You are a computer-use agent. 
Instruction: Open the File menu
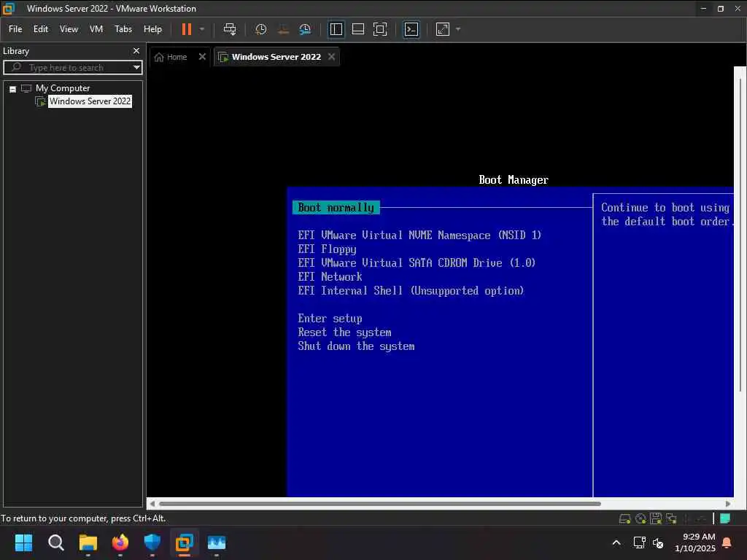[x=15, y=29]
